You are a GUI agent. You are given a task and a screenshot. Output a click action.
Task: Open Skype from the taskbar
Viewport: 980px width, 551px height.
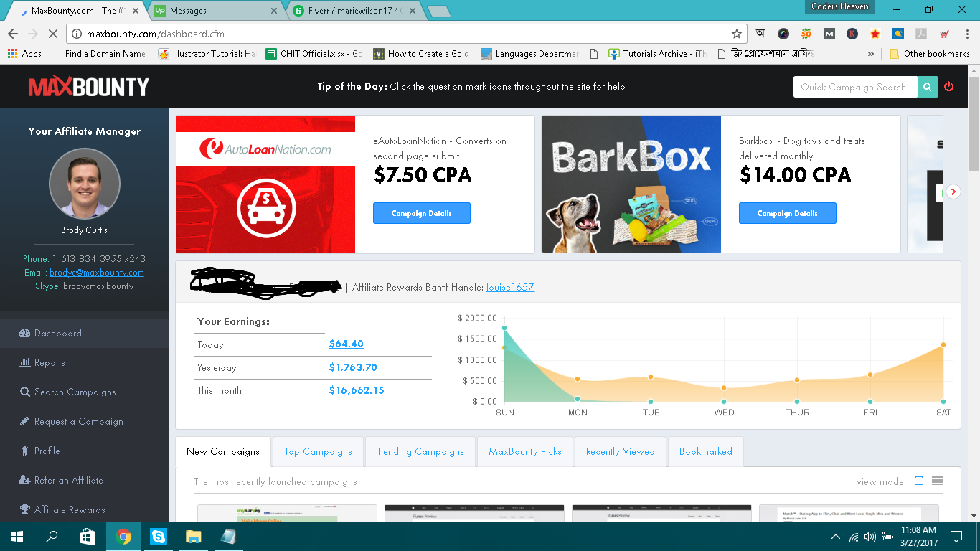[159, 537]
